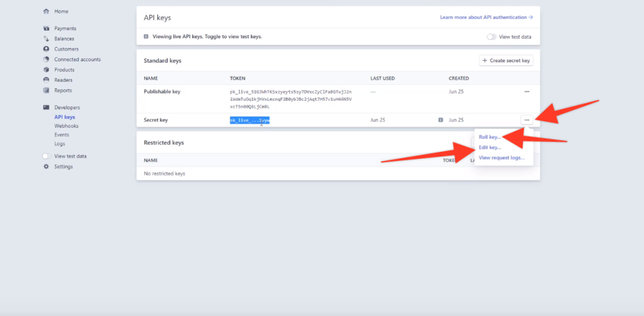Toggle View test data switch in header
644x316 pixels.
(x=491, y=37)
